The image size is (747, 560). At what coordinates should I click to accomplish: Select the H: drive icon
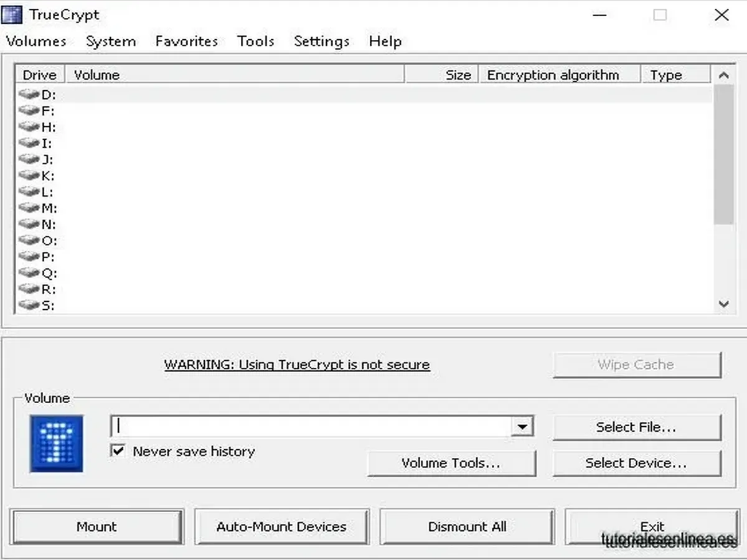coord(29,127)
